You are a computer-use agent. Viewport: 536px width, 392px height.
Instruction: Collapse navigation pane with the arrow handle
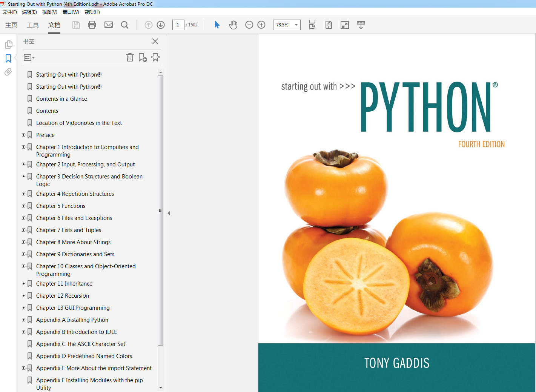pos(169,213)
